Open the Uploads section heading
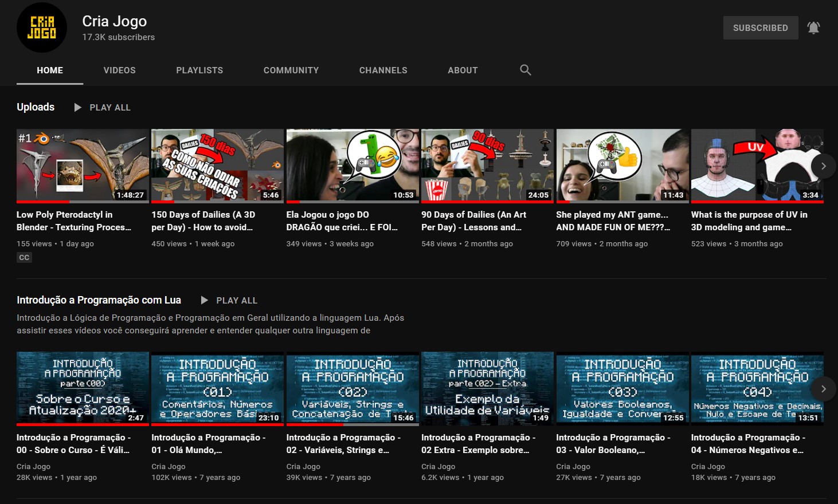 [36, 107]
